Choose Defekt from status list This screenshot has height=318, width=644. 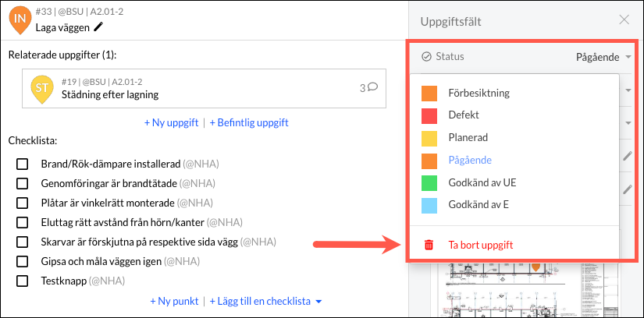point(464,115)
